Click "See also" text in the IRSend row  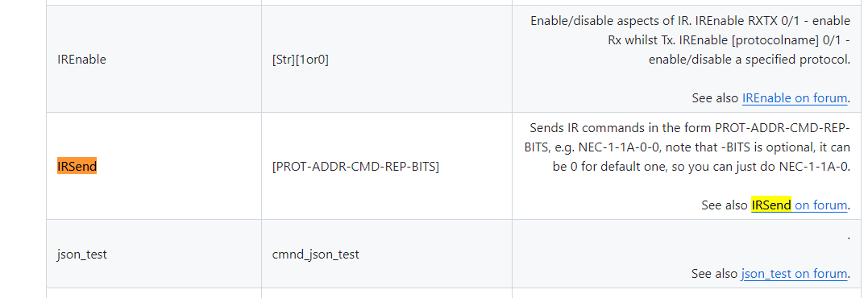coord(725,205)
